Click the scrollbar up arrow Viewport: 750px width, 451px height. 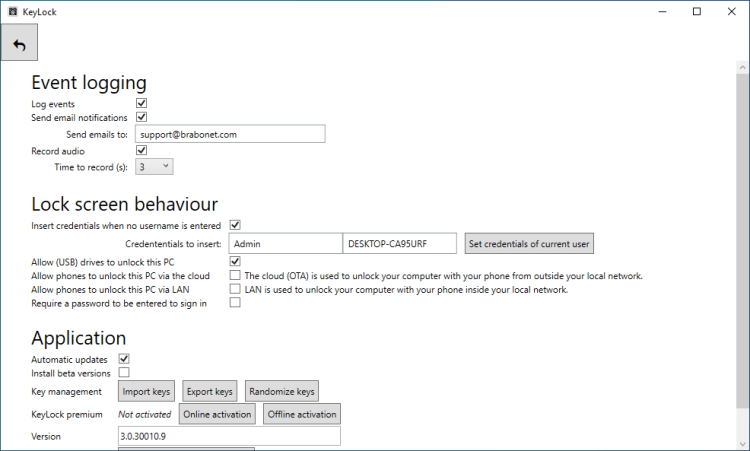742,67
